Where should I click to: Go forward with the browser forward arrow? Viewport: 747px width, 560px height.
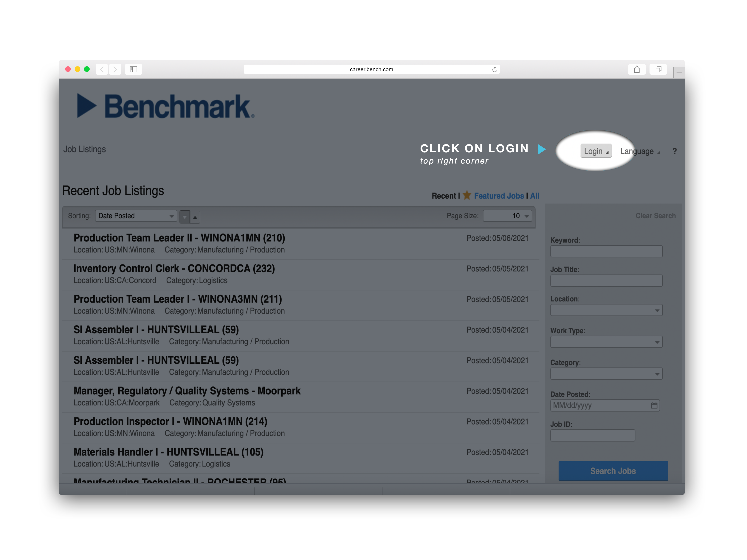[115, 69]
